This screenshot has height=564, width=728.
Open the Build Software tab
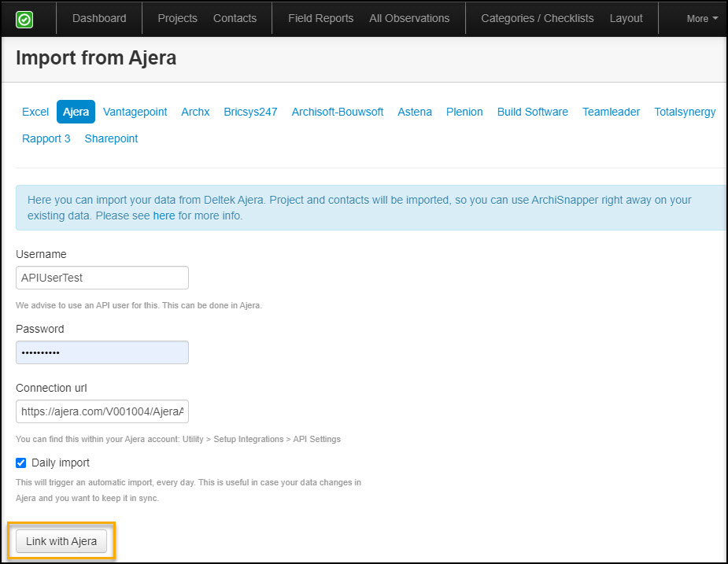pyautogui.click(x=533, y=112)
